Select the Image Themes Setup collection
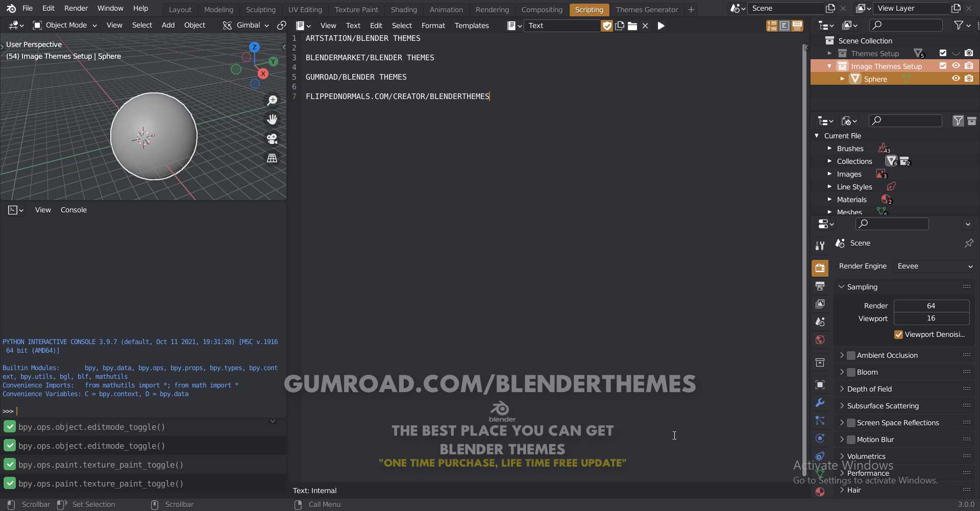 [886, 66]
